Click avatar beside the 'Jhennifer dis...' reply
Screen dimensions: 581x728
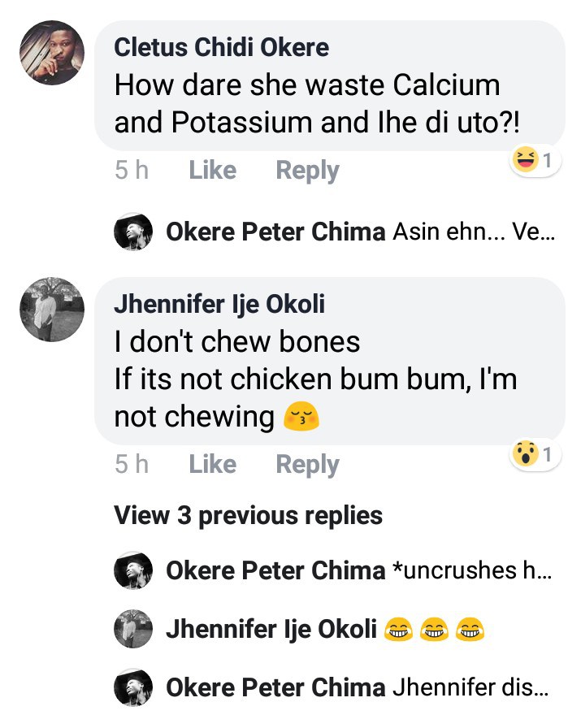[133, 687]
